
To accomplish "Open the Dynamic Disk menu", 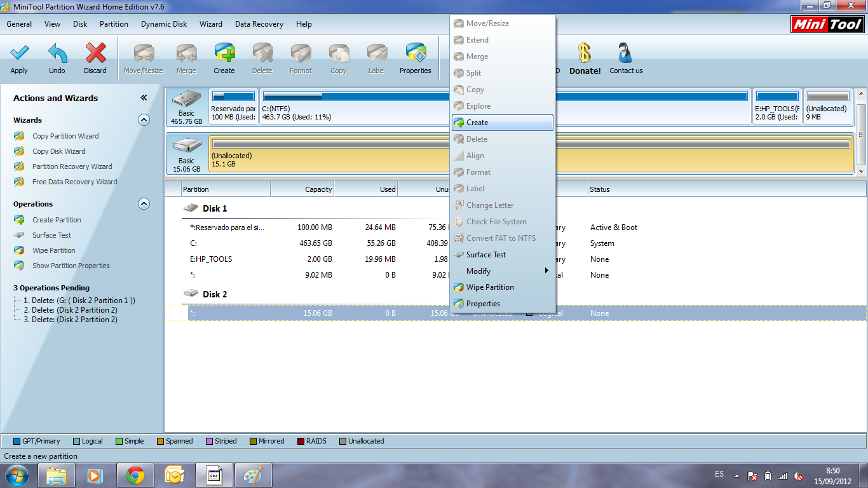I will [x=164, y=24].
